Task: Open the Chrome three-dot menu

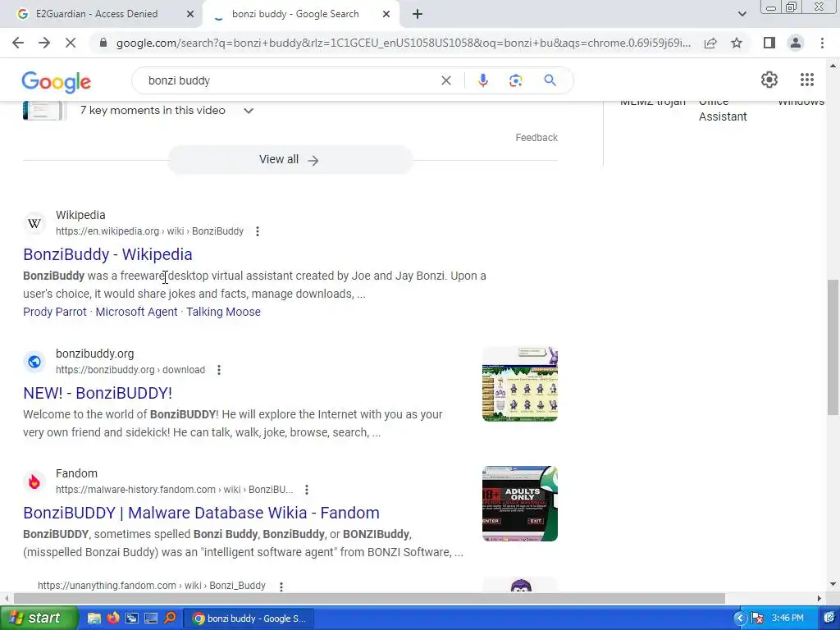Action: click(822, 43)
